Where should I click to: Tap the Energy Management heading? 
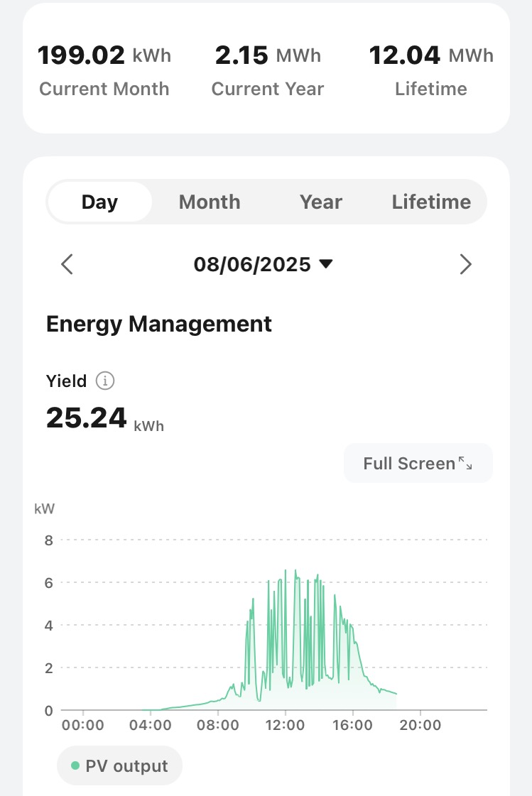pos(159,325)
